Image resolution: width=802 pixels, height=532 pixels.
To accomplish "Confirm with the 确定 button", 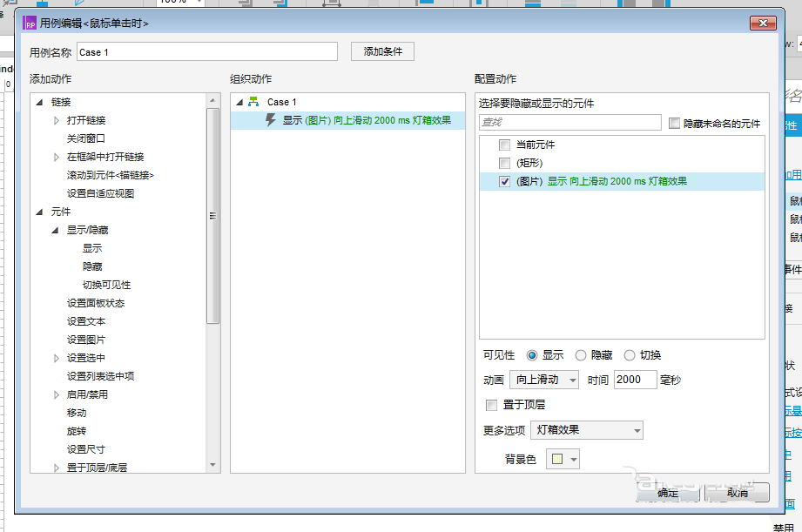I will pos(668,493).
